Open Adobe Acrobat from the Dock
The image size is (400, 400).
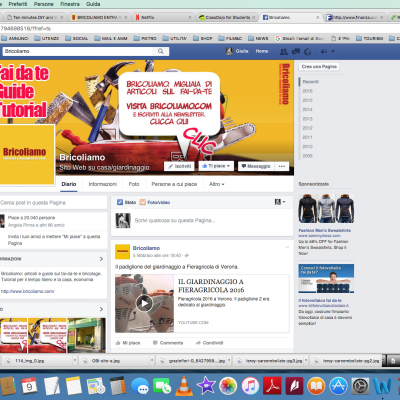click(x=272, y=386)
